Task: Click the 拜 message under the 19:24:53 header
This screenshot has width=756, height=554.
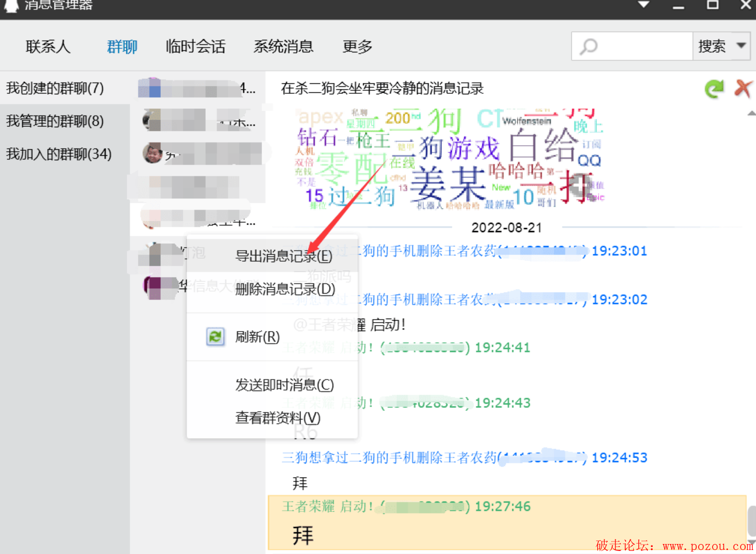Action: (x=300, y=483)
